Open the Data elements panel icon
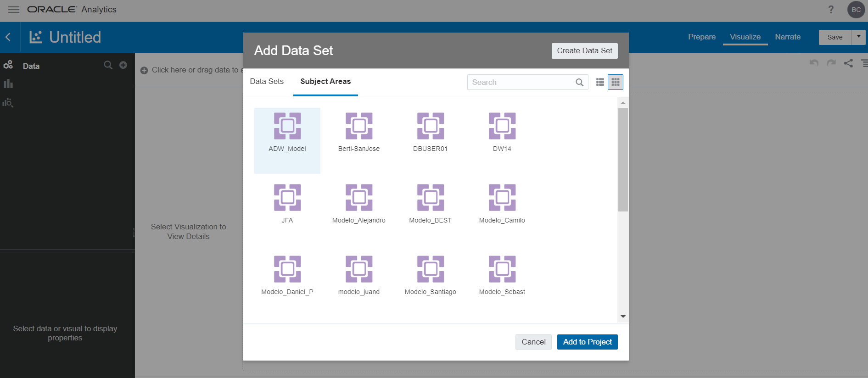This screenshot has width=868, height=378. [x=8, y=65]
